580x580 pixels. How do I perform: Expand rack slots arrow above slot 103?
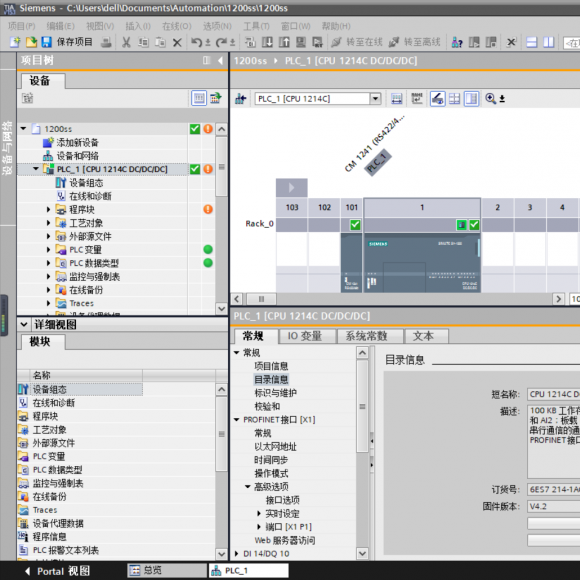tap(291, 188)
